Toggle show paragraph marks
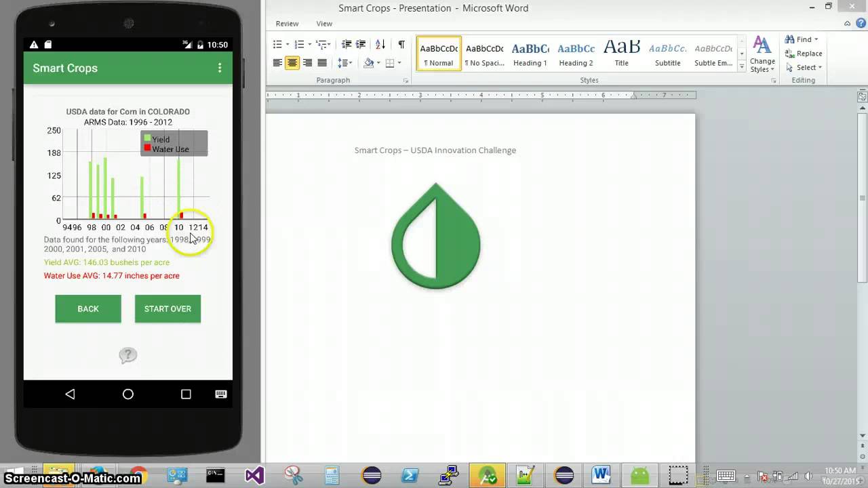This screenshot has height=488, width=868. (401, 44)
